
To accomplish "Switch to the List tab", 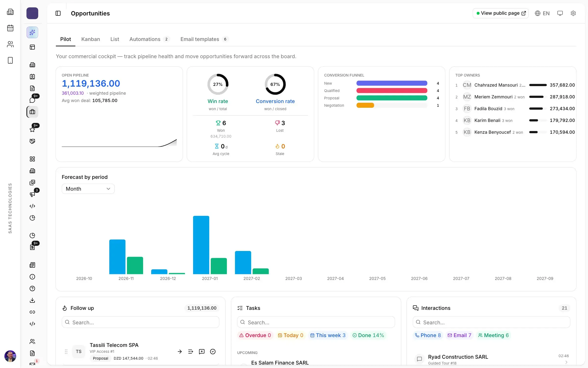I will point(115,39).
